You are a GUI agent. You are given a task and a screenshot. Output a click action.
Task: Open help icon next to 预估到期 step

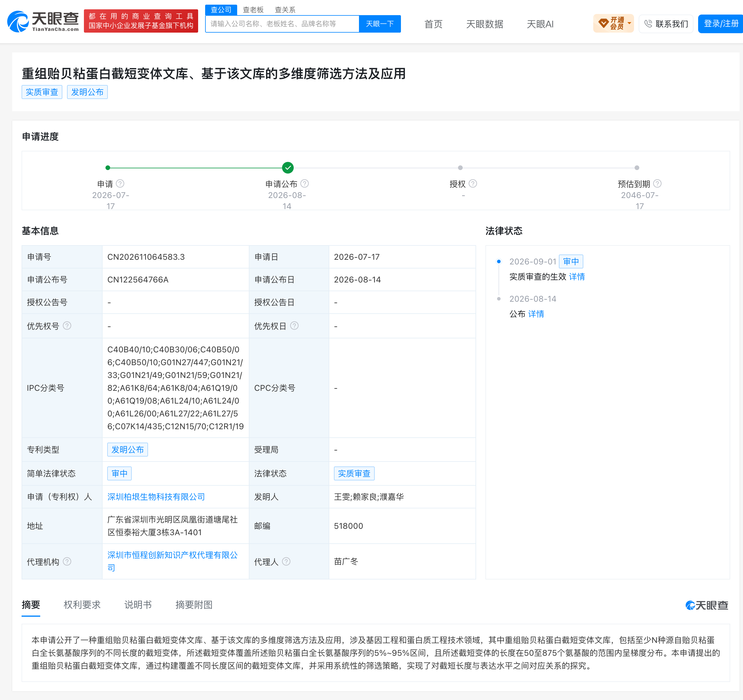click(657, 184)
